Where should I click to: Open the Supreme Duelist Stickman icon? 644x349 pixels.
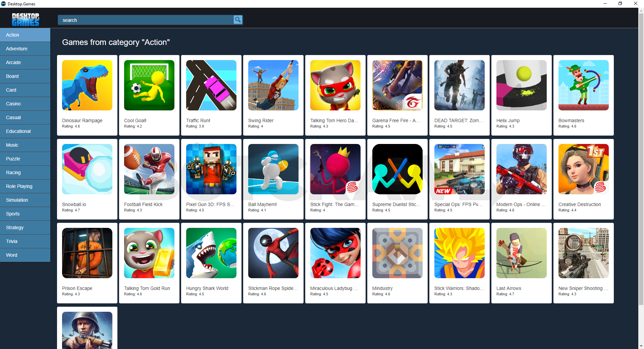(397, 169)
